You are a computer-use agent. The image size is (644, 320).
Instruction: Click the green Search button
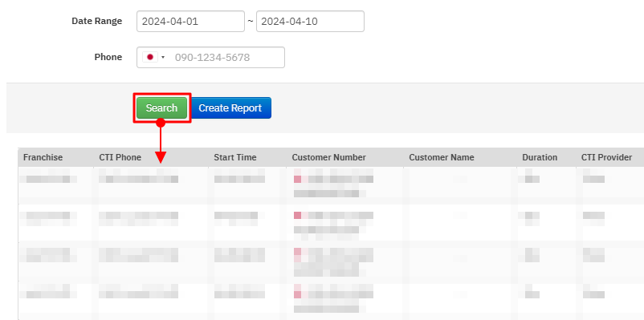click(162, 108)
